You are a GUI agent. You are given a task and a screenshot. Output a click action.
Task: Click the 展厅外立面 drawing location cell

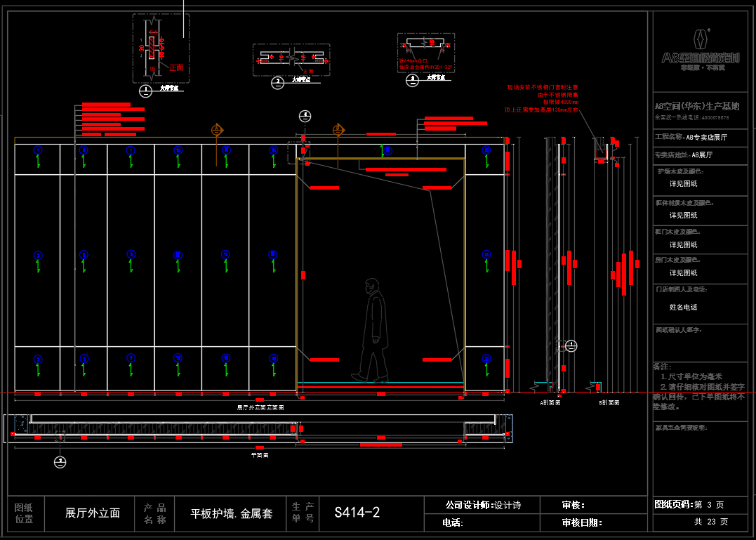[x=93, y=513]
